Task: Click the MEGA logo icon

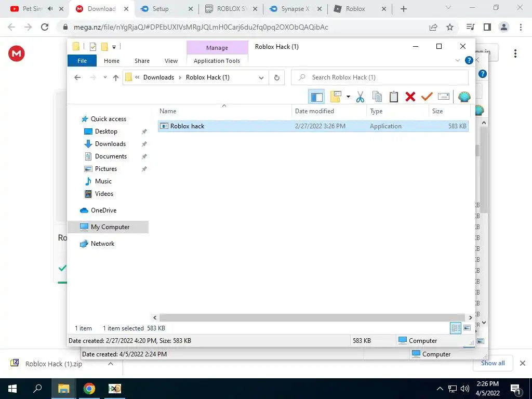Action: 17,54
